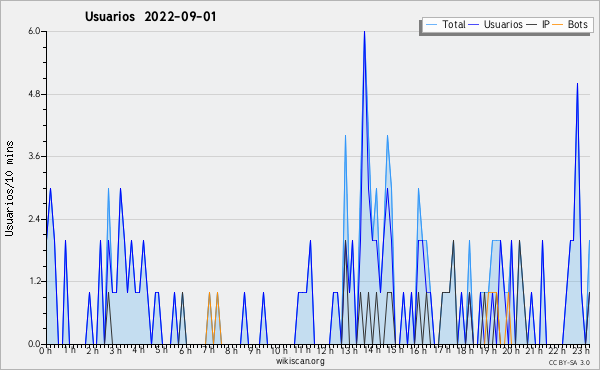Click the peak of 5 near 23 h
The width and height of the screenshot is (600, 370).
[x=577, y=84]
